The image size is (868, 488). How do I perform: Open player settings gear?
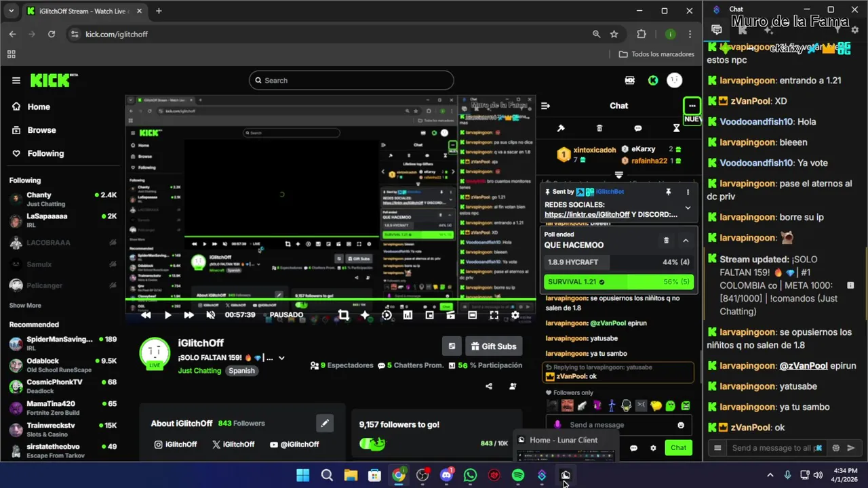[x=515, y=315]
